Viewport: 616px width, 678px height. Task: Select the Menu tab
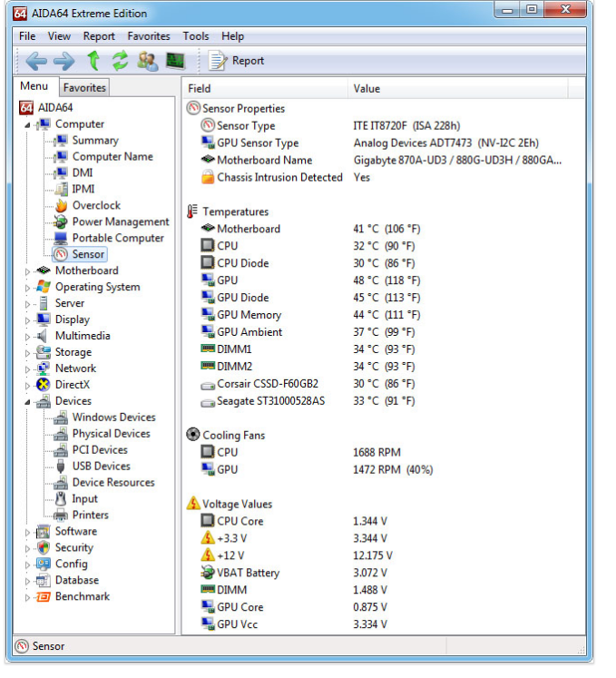pos(34,86)
